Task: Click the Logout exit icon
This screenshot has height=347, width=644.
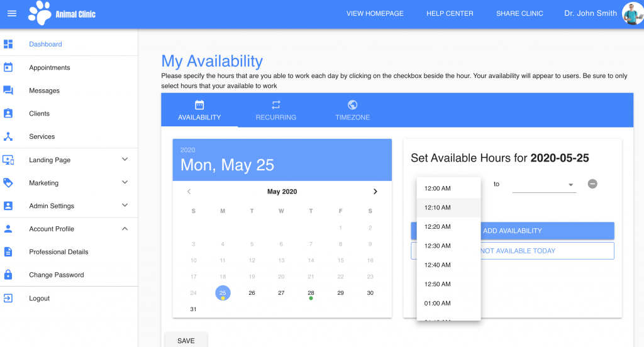Action: tap(8, 298)
